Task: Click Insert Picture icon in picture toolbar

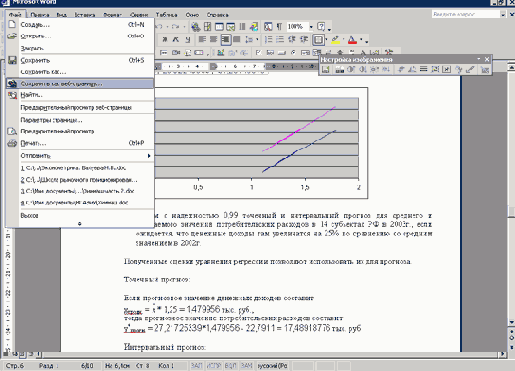Action: 326,69
